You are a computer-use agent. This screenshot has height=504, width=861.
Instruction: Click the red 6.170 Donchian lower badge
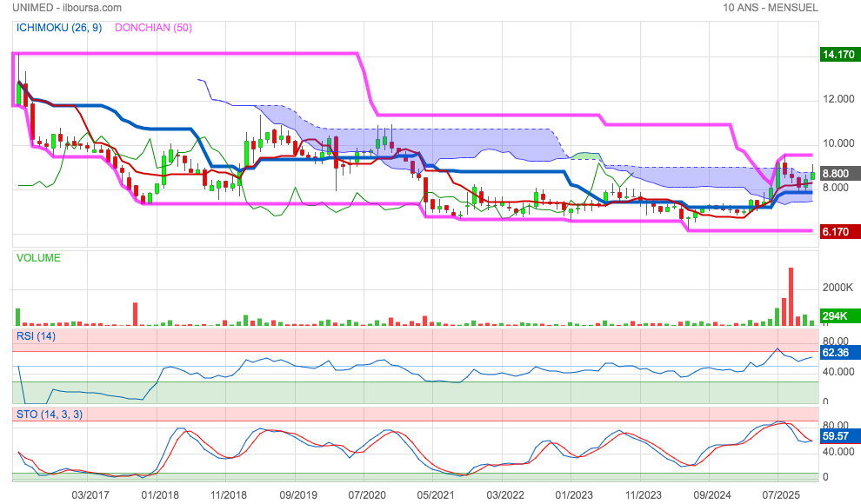pyautogui.click(x=839, y=231)
